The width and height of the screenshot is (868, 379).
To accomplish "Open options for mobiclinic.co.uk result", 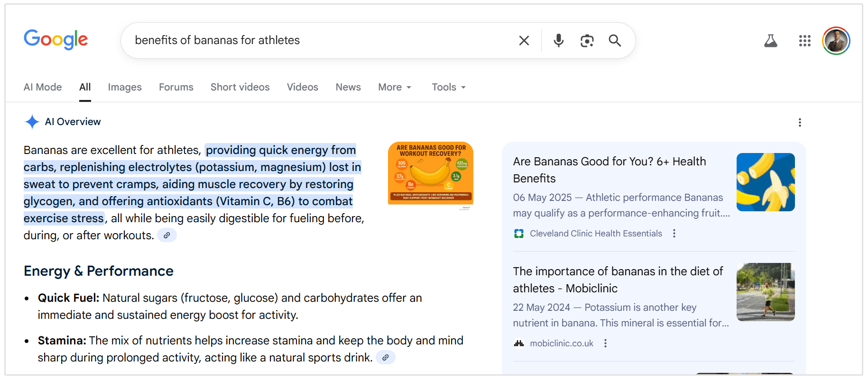I will [605, 343].
